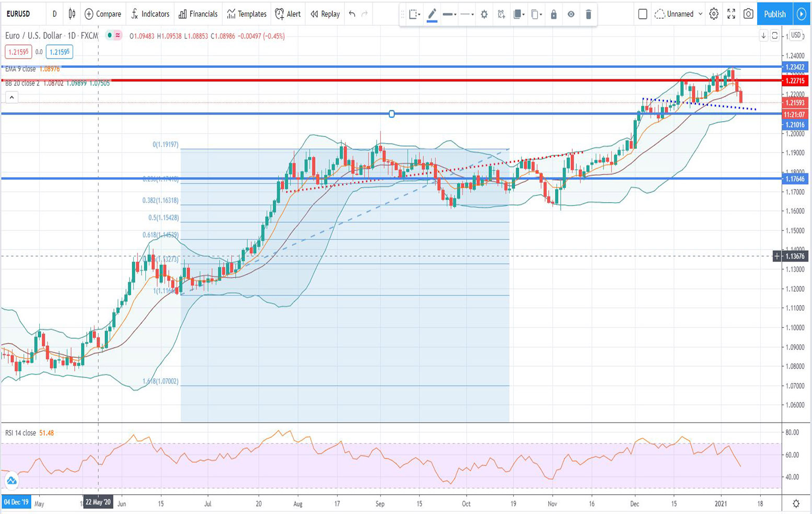This screenshot has width=812, height=514.
Task: Delete the selected drawing with trash icon
Action: (588, 15)
